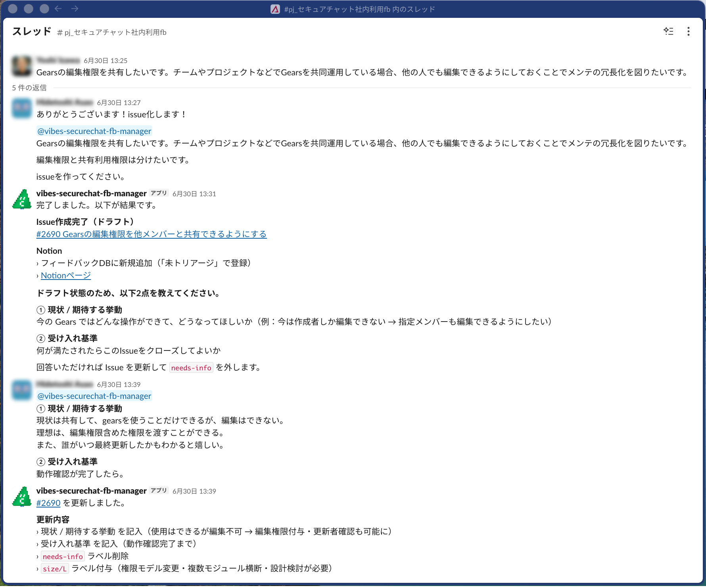Click the gray close button in the title bar

tap(13, 9)
